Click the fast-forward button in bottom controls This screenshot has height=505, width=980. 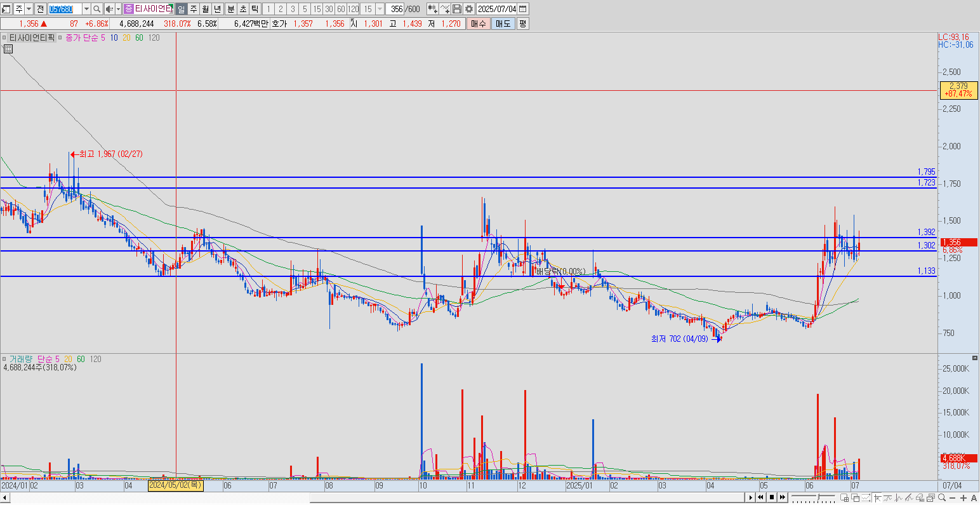coord(783,497)
